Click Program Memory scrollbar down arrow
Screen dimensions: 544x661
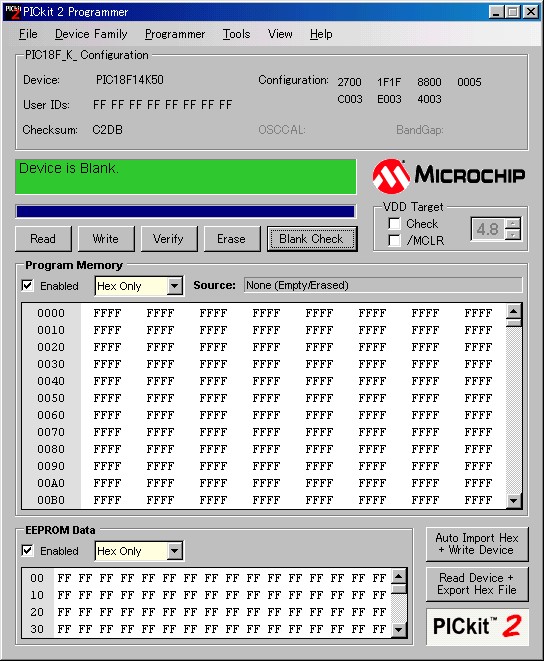513,500
